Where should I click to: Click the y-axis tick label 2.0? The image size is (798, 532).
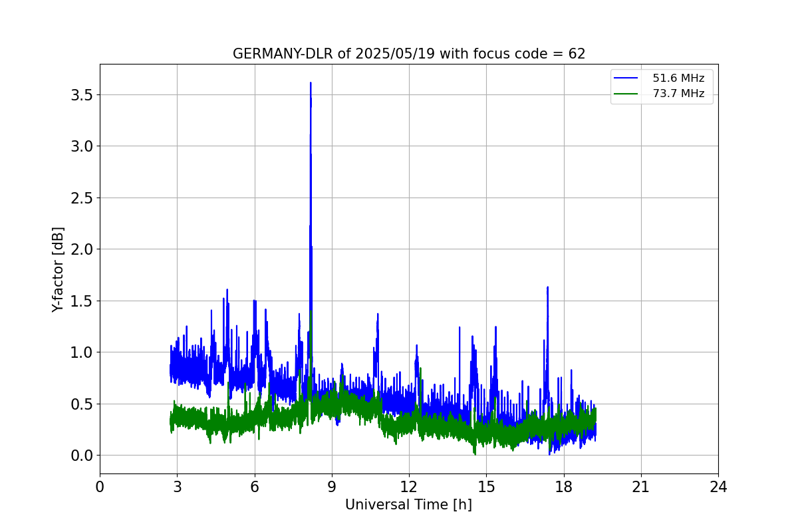tap(82, 249)
